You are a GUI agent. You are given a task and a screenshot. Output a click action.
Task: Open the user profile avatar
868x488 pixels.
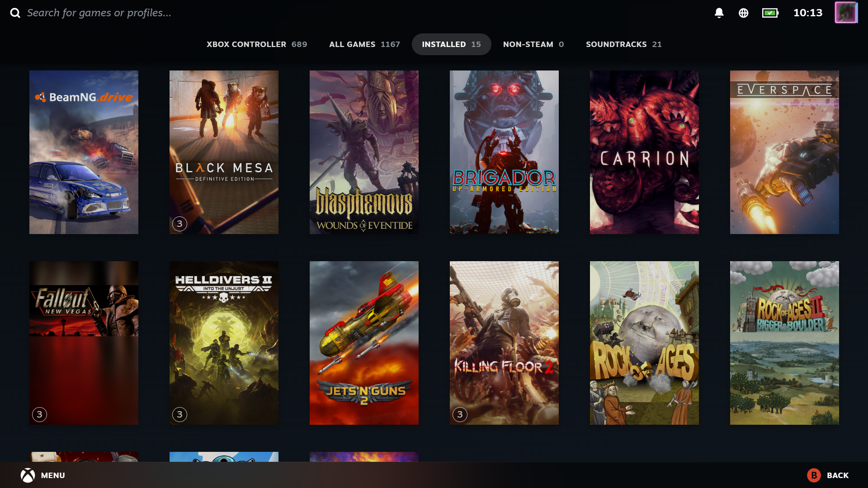click(x=846, y=13)
